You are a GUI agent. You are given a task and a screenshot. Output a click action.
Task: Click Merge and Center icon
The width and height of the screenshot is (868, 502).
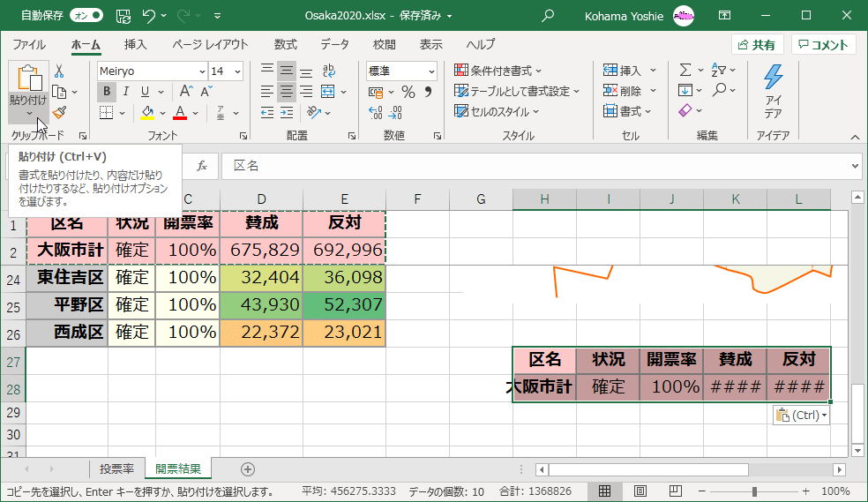coord(328,92)
